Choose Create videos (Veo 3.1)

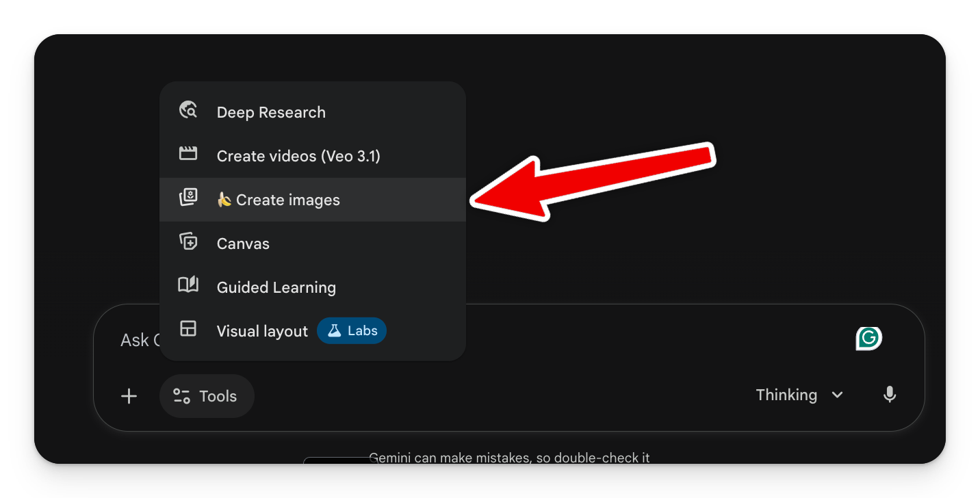pos(313,156)
